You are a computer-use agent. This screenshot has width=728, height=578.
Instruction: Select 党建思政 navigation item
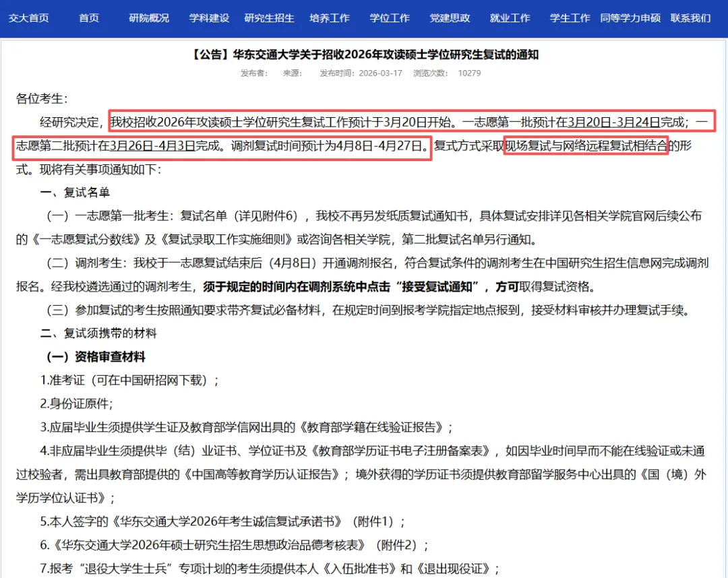click(450, 18)
